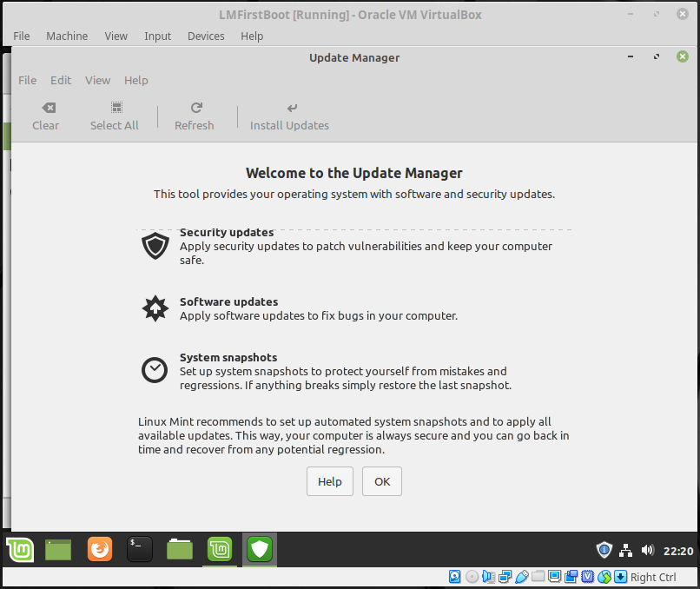This screenshot has width=700, height=589.
Task: Click 'Welcome to the Update Manager' title
Action: (354, 173)
